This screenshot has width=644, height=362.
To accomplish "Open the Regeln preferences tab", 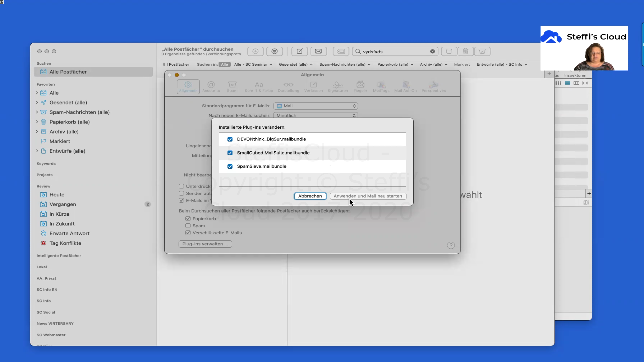I will 360,87.
